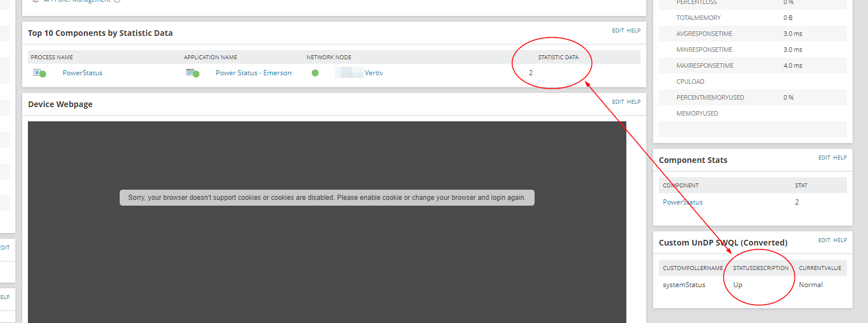This screenshot has width=868, height=323.
Task: Click the PERCENTMEMORYUSED 0 % value
Action: (789, 98)
